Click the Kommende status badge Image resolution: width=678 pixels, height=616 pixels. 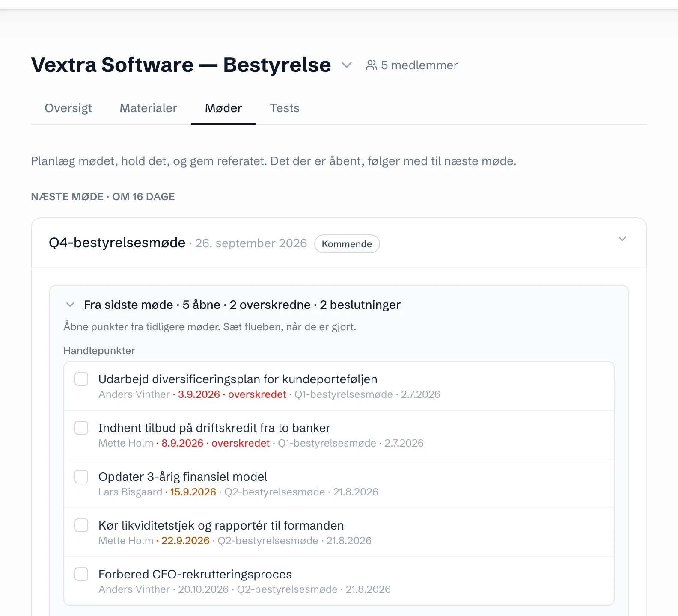pyautogui.click(x=347, y=244)
